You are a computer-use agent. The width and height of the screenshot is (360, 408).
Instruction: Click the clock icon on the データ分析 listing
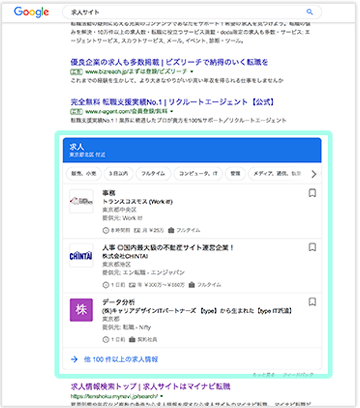(106, 340)
